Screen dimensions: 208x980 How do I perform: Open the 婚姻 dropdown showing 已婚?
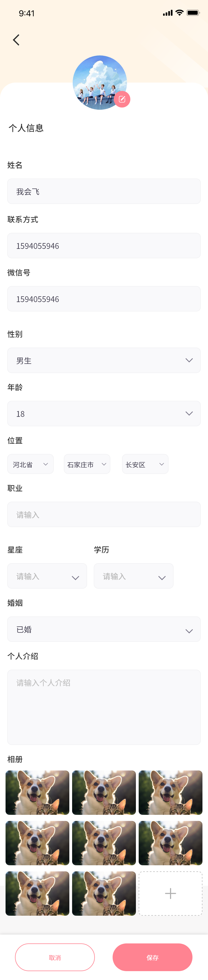(x=104, y=630)
